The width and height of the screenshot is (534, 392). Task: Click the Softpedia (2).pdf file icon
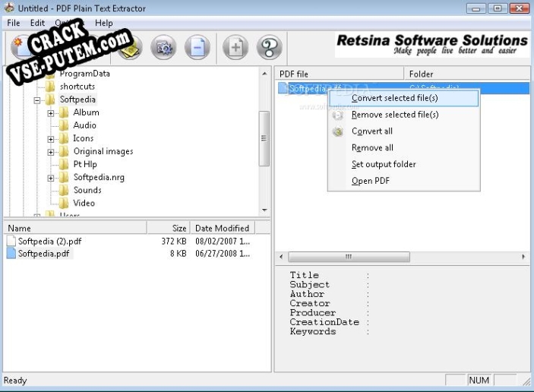[x=11, y=241]
